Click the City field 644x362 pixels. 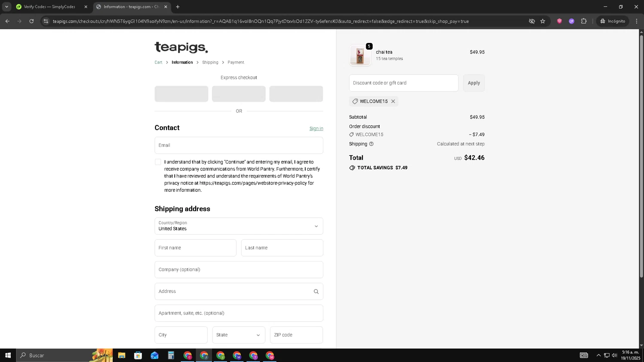click(x=181, y=335)
